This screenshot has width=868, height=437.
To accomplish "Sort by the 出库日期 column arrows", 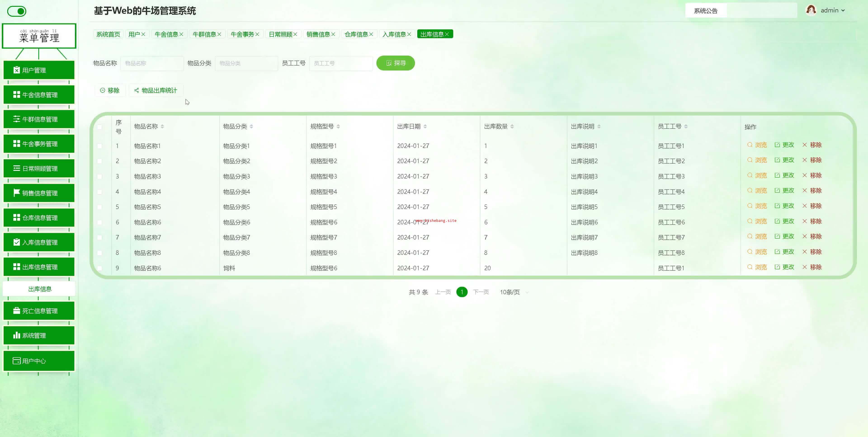I will click(425, 126).
